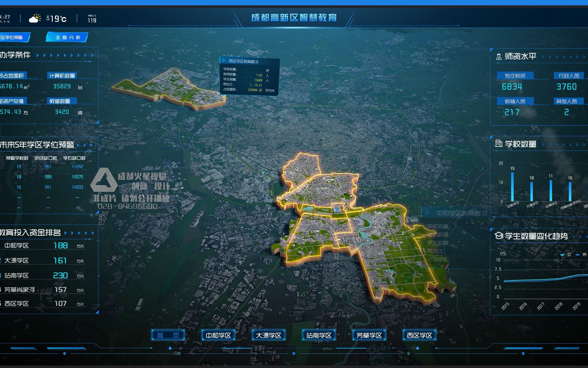Click the blue landmark marker on map

(x=336, y=210)
